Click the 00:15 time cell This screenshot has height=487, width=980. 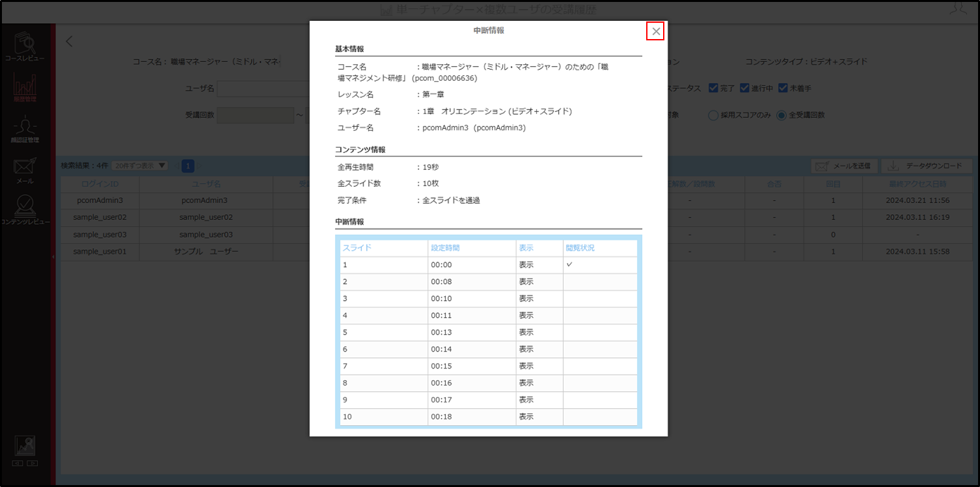click(472, 367)
